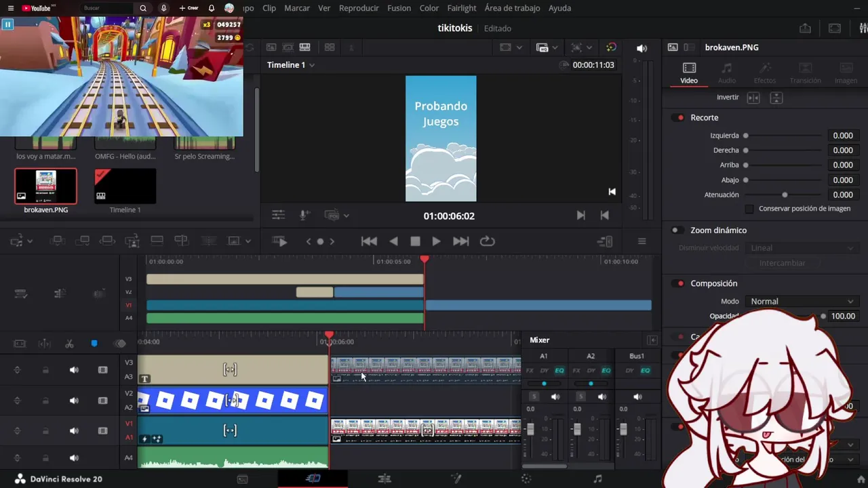868x488 pixels.
Task: Click the flip horizontal icon next to Invertir
Action: 753,98
